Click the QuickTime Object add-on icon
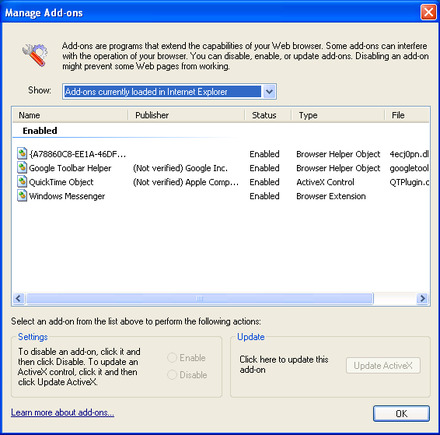This screenshot has width=440, height=435. coord(22,182)
